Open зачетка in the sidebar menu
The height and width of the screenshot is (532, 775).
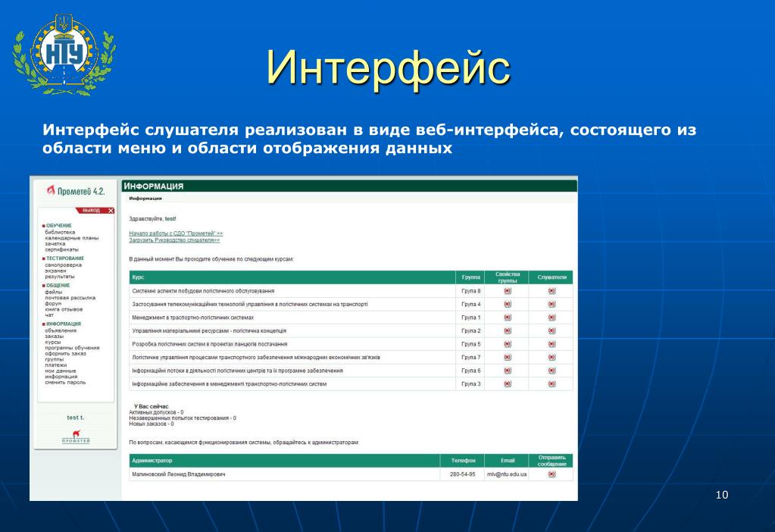click(x=55, y=244)
